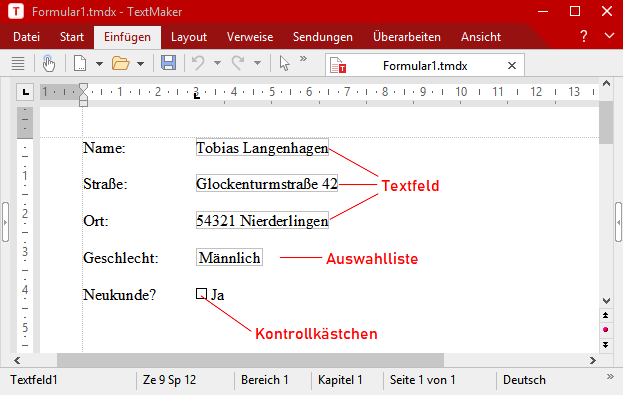This screenshot has height=395, width=623.
Task: Jump to next page with down-arrow button
Action: tap(606, 345)
